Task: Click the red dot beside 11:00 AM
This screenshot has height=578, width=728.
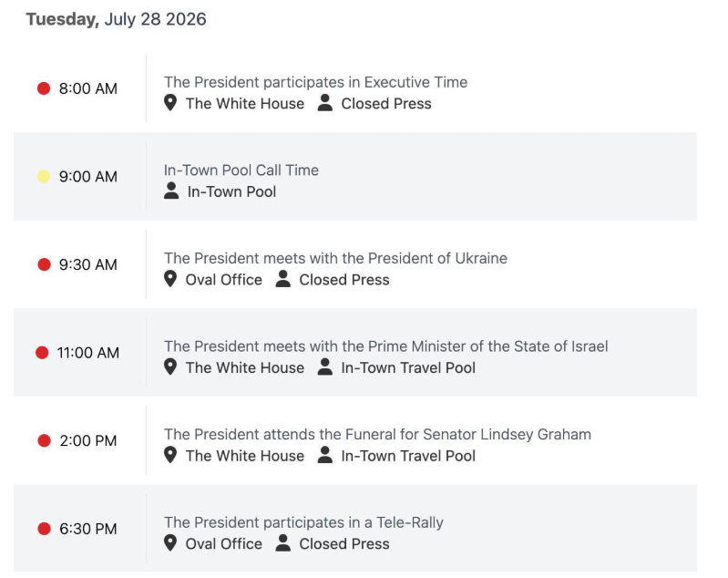Action: (x=42, y=353)
